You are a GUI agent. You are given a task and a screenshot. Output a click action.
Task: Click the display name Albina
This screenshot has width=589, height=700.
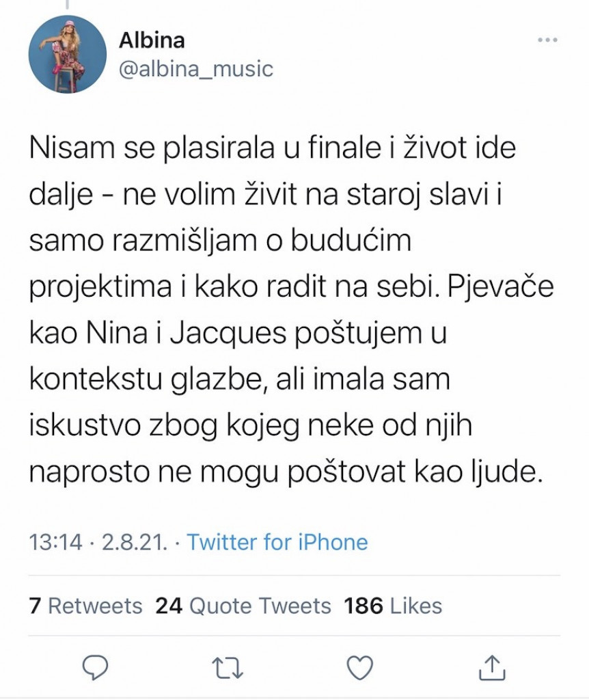152,40
